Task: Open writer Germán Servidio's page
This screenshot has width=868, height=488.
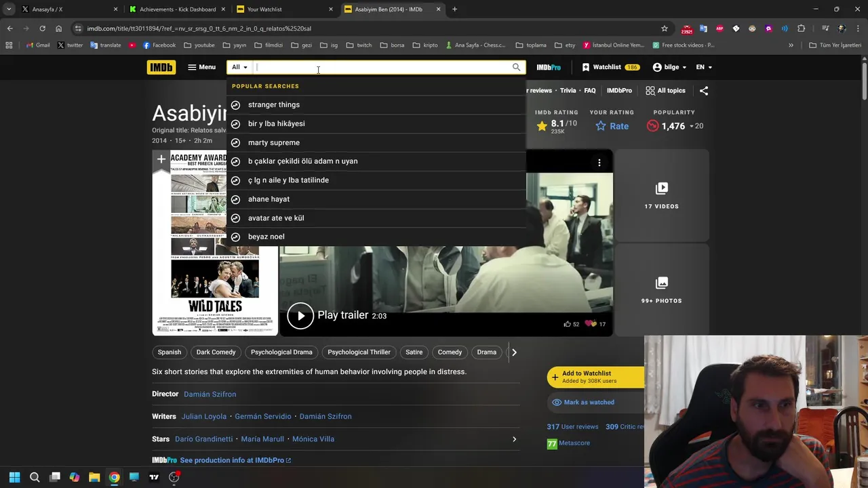Action: pos(263,416)
